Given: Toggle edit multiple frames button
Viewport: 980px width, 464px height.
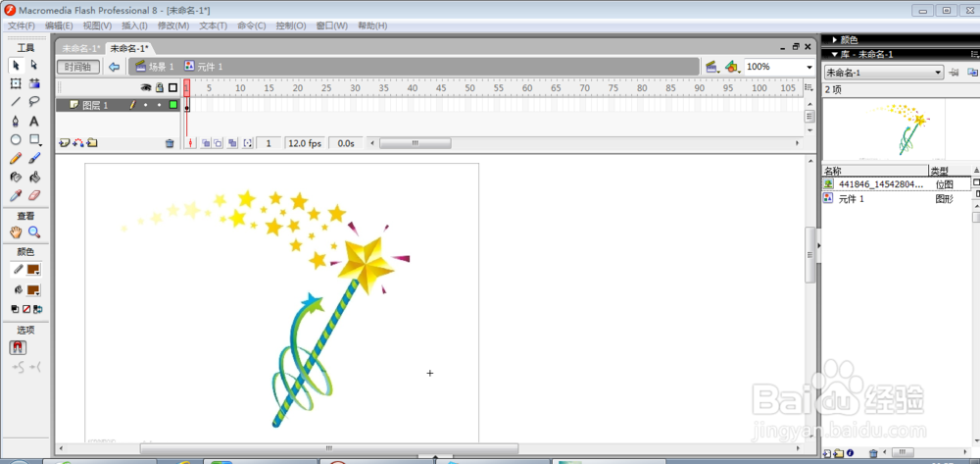Looking at the screenshot, I should [x=232, y=143].
